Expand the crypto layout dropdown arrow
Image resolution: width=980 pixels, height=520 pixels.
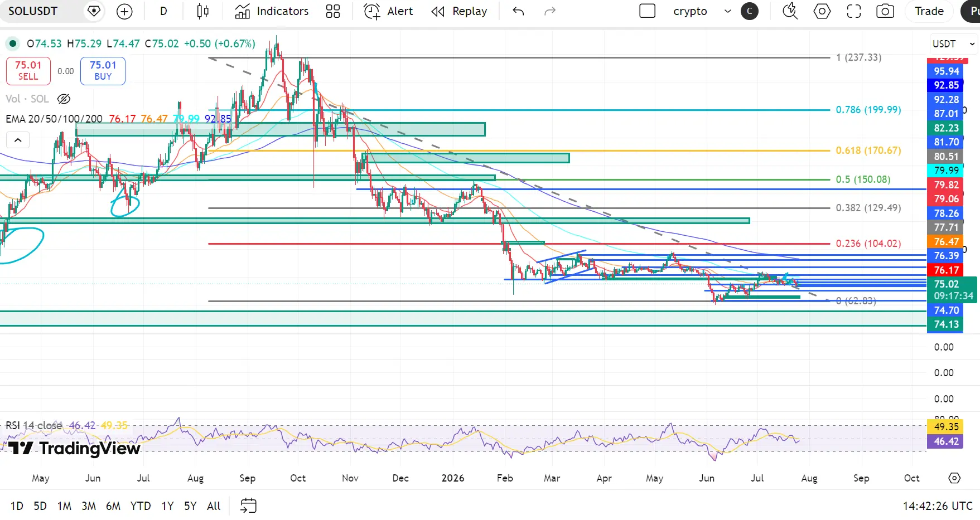pyautogui.click(x=728, y=11)
